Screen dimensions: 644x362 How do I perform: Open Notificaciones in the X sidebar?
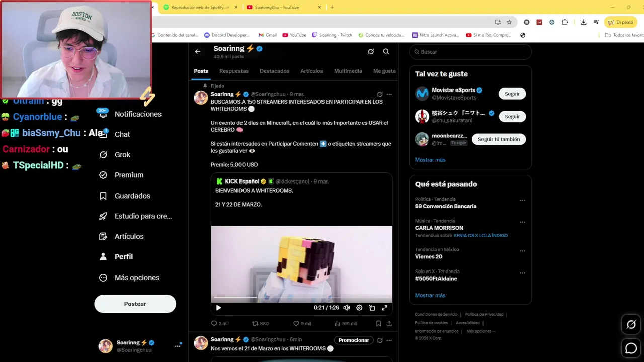click(130, 114)
